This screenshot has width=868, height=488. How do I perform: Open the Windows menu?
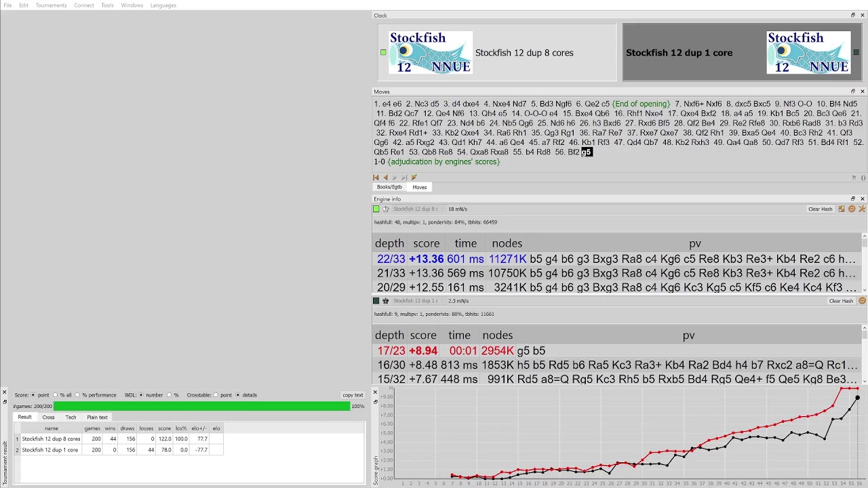pyautogui.click(x=132, y=5)
